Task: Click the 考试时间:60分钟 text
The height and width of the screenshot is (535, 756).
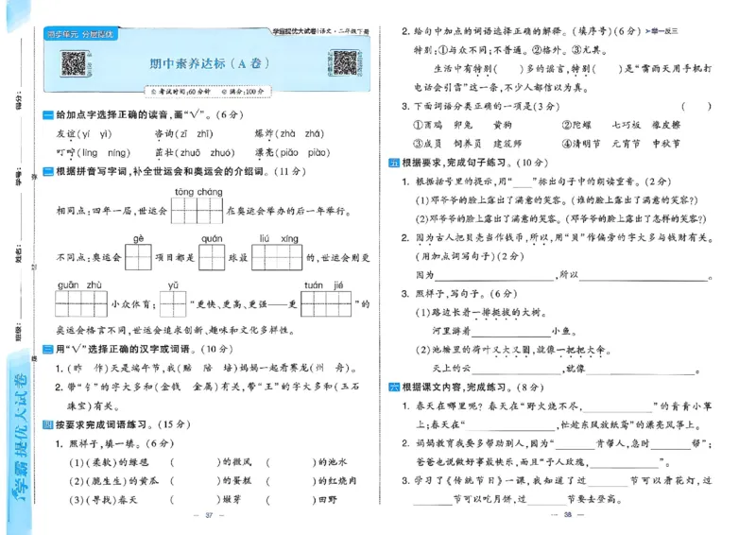Action: tap(180, 91)
